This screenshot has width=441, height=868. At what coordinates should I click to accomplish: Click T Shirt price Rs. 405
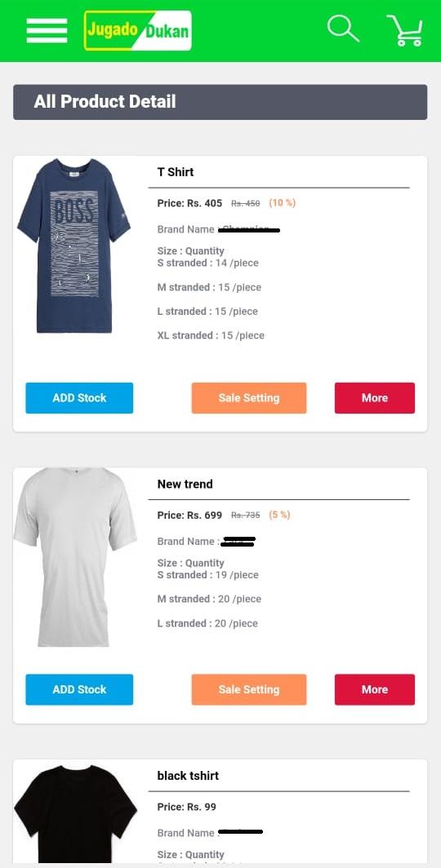click(189, 203)
